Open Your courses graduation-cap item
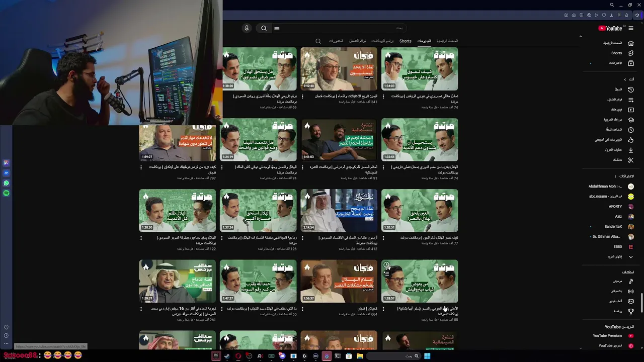The height and width of the screenshot is (362, 644). [618, 120]
